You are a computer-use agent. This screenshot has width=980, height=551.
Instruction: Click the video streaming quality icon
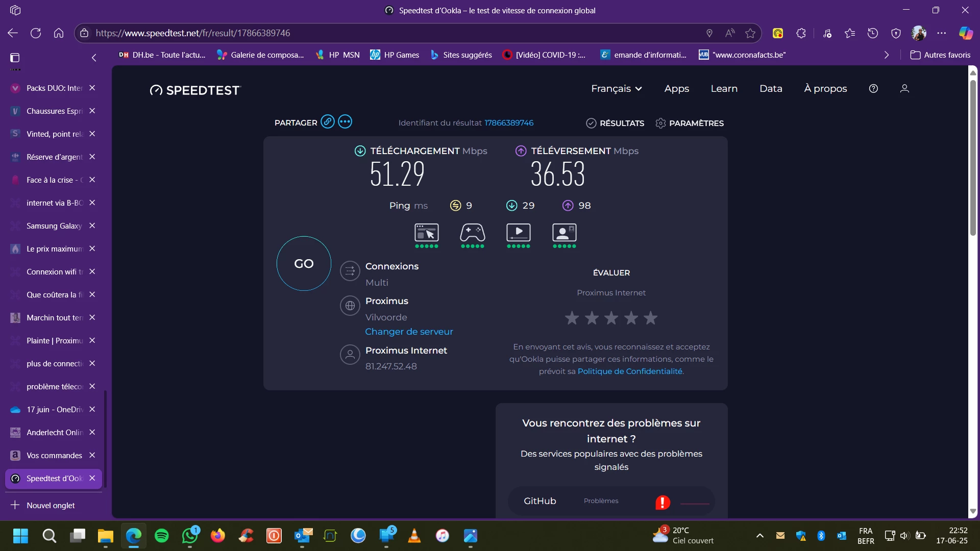[x=518, y=233]
